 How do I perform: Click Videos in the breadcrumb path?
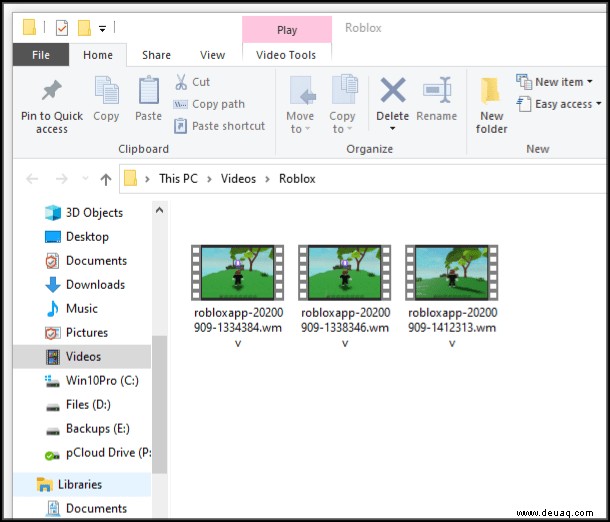click(238, 179)
